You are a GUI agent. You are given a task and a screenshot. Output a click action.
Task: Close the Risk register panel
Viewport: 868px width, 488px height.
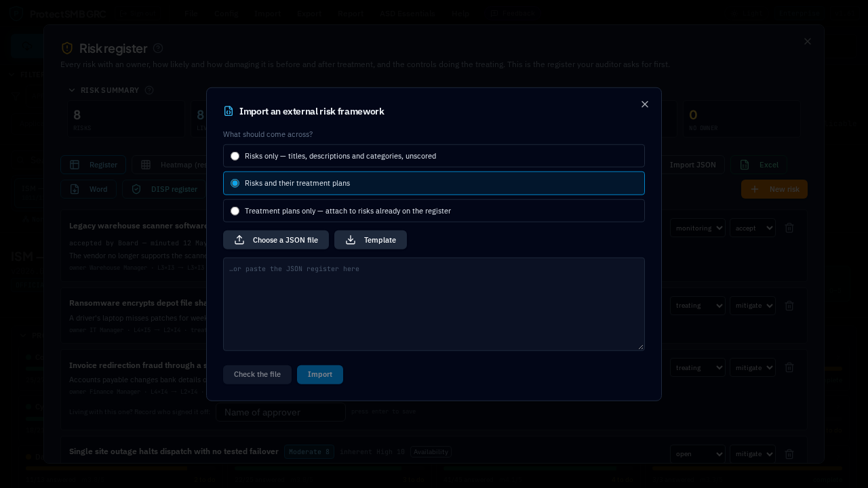[x=808, y=41]
